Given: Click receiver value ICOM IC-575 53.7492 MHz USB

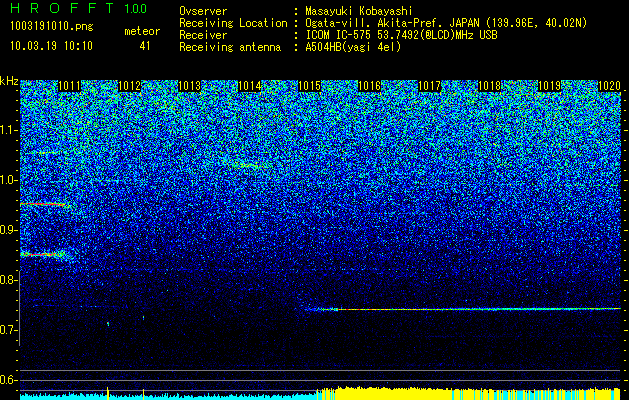Looking at the screenshot, I should pyautogui.click(x=401, y=35).
